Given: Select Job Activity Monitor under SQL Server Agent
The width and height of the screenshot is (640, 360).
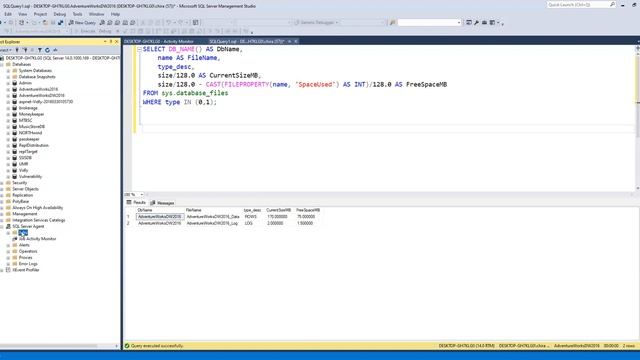Looking at the screenshot, I should (37, 239).
